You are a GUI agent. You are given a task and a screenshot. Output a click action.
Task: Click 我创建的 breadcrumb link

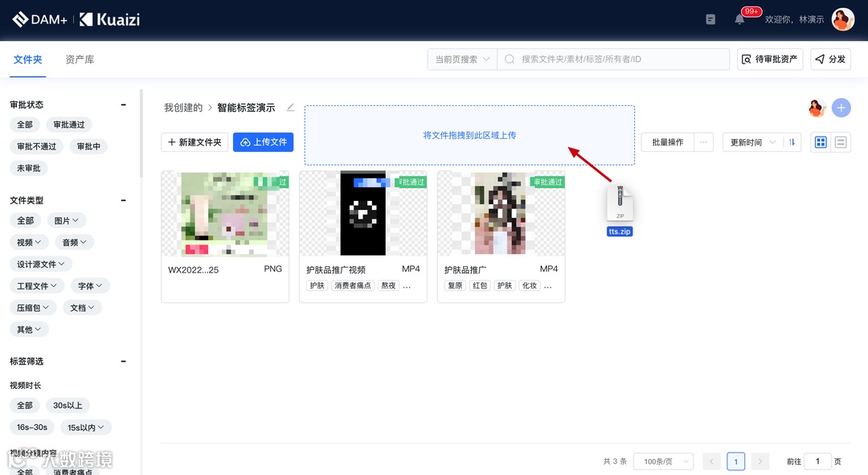tap(183, 108)
